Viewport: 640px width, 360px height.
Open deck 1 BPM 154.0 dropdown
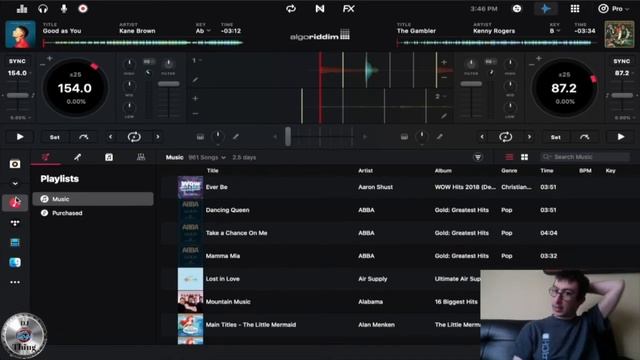pyautogui.click(x=19, y=73)
